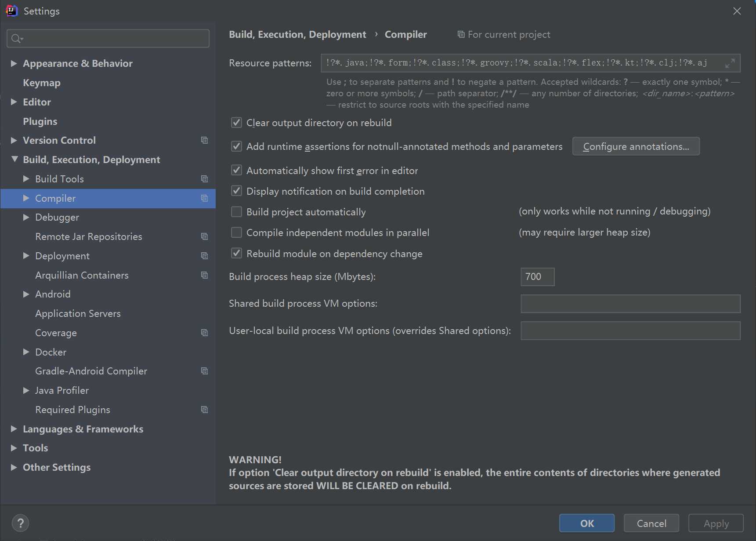Confirm settings with OK button
The height and width of the screenshot is (541, 756).
(587, 523)
